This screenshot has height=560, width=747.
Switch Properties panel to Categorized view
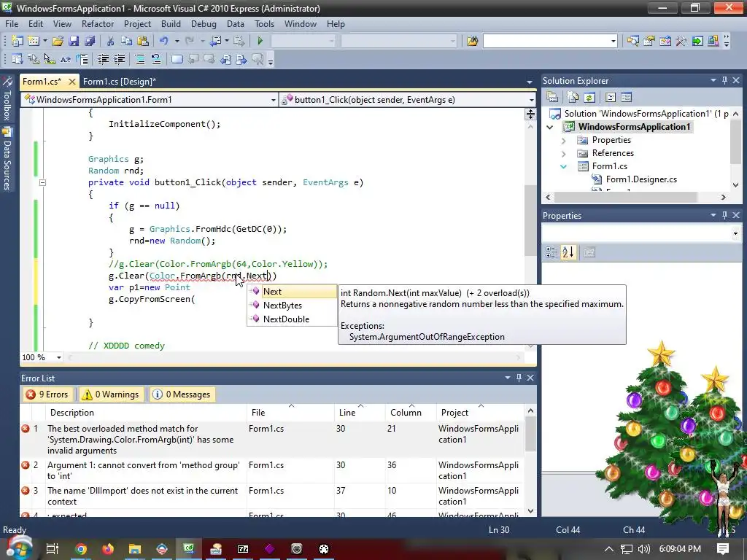[x=551, y=252]
